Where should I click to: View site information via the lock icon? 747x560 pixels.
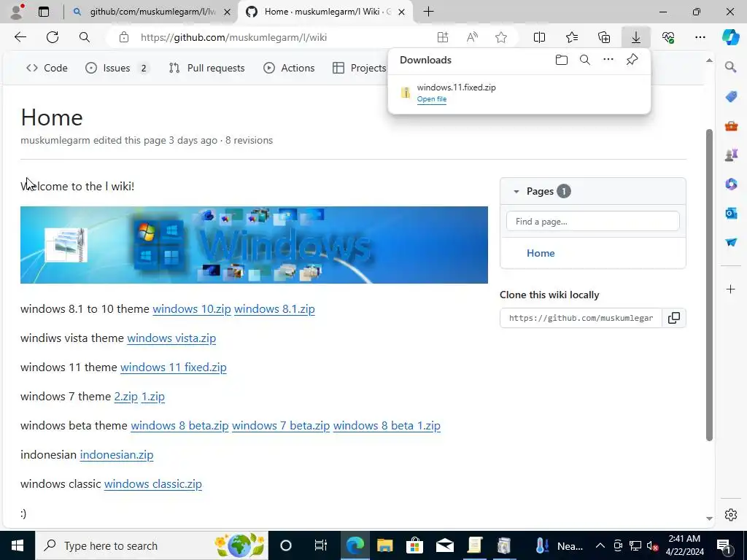tap(124, 37)
